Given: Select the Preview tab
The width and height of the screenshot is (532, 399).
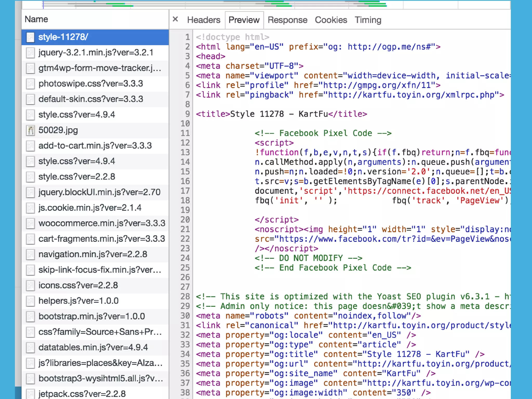Looking at the screenshot, I should [244, 20].
